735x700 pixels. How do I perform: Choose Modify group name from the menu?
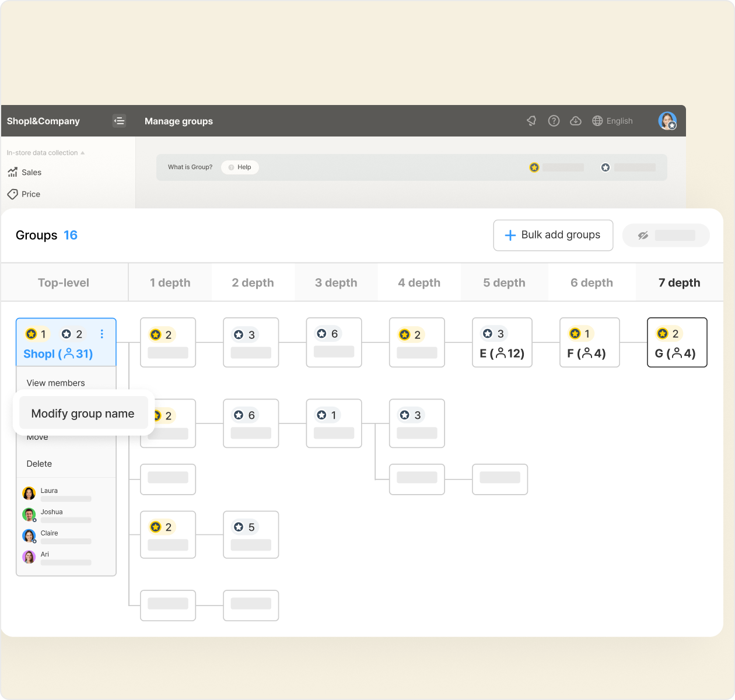click(x=83, y=413)
